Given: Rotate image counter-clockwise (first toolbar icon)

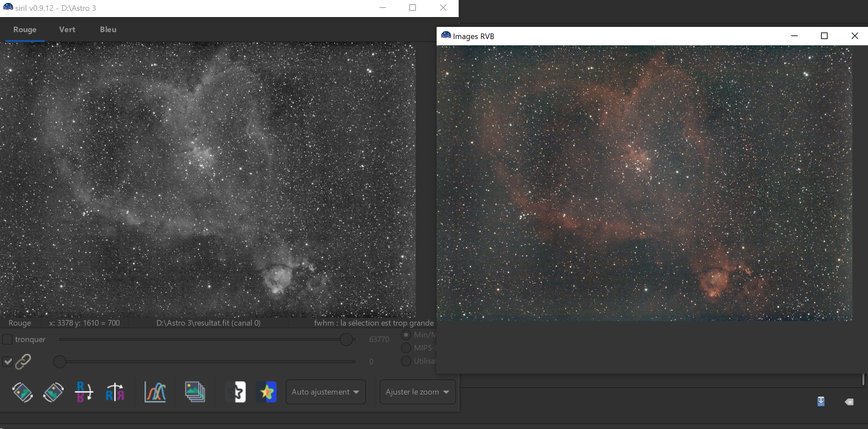Looking at the screenshot, I should pyautogui.click(x=23, y=392).
